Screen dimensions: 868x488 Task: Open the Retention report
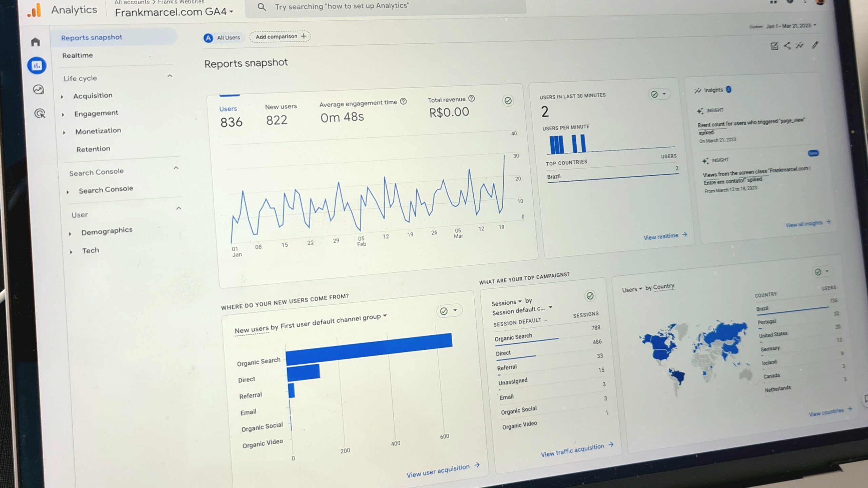click(93, 149)
